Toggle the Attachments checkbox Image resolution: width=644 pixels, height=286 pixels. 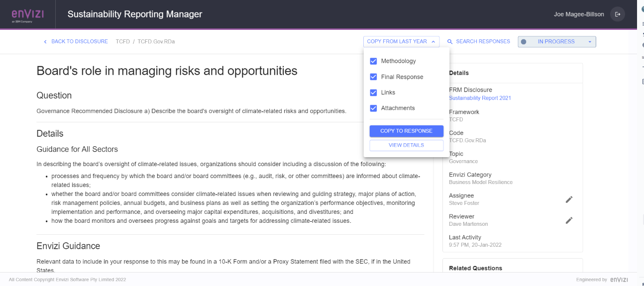[x=373, y=108]
